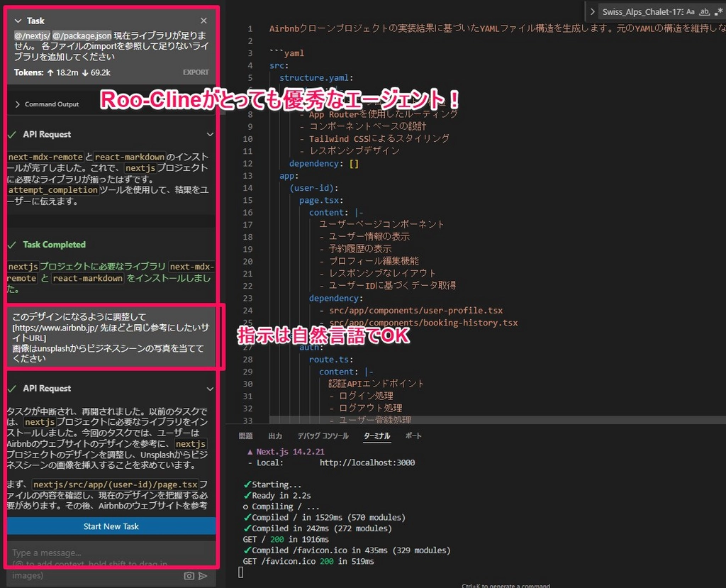
Task: Click src/app/components/booking-history.tsx in the editor
Action: pos(423,323)
